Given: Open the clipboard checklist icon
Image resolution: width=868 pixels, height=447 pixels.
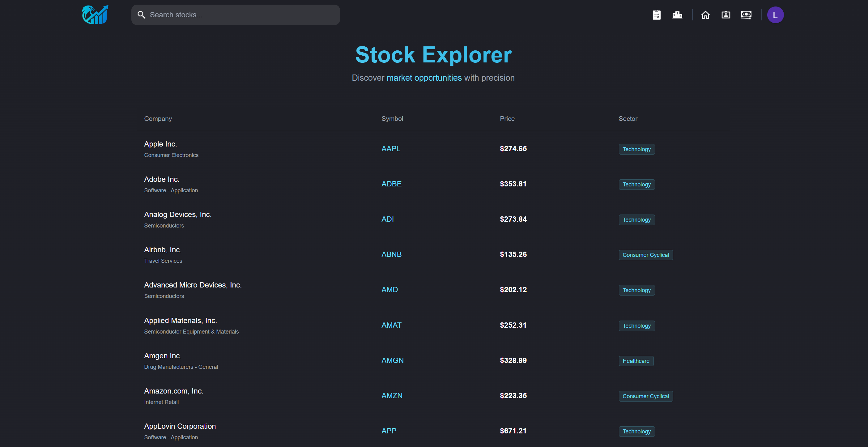Looking at the screenshot, I should coord(656,15).
